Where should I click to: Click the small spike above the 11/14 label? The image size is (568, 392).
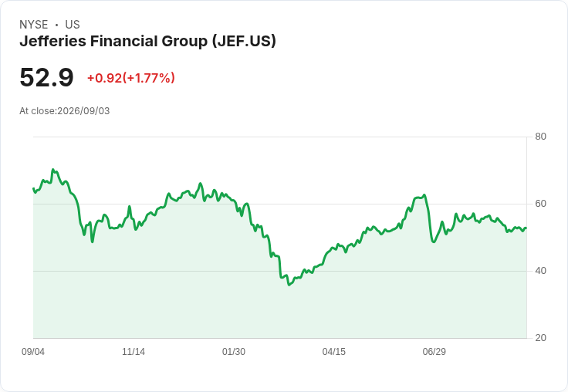[130, 207]
